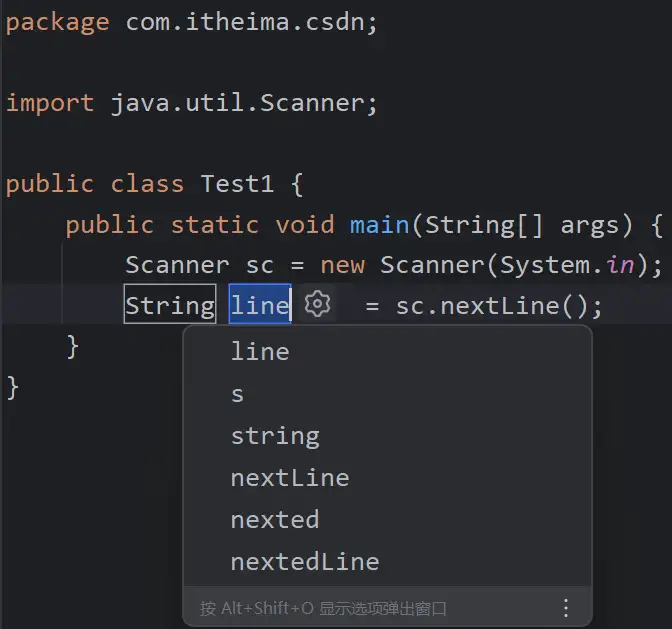672x629 pixels.
Task: Select the "line" name suggestion
Action: tap(260, 352)
